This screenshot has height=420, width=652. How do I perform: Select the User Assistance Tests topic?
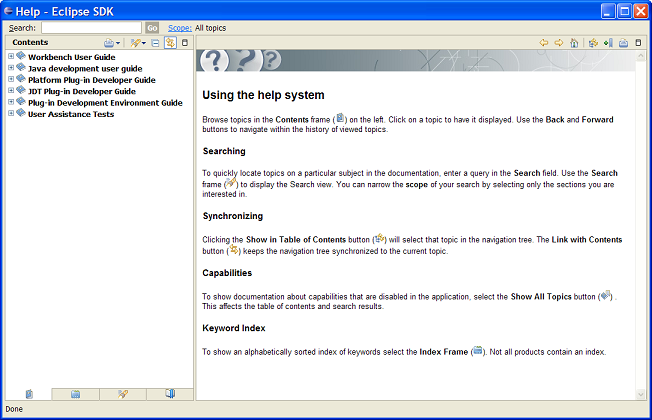(71, 114)
